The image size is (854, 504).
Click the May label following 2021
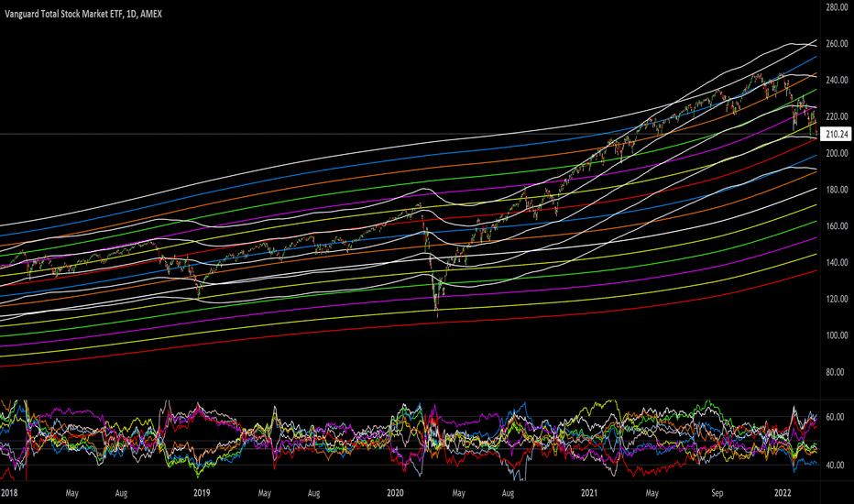tap(651, 493)
